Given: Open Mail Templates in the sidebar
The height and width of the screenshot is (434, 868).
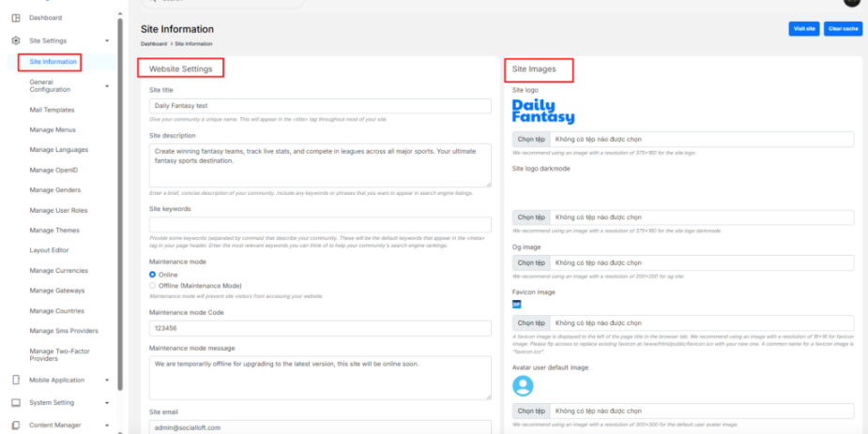Looking at the screenshot, I should point(52,110).
